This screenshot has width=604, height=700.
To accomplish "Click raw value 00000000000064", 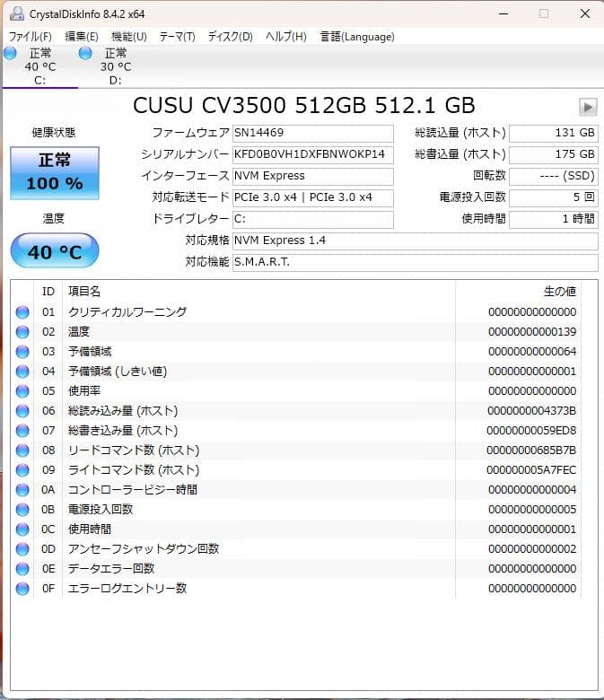I will [532, 352].
